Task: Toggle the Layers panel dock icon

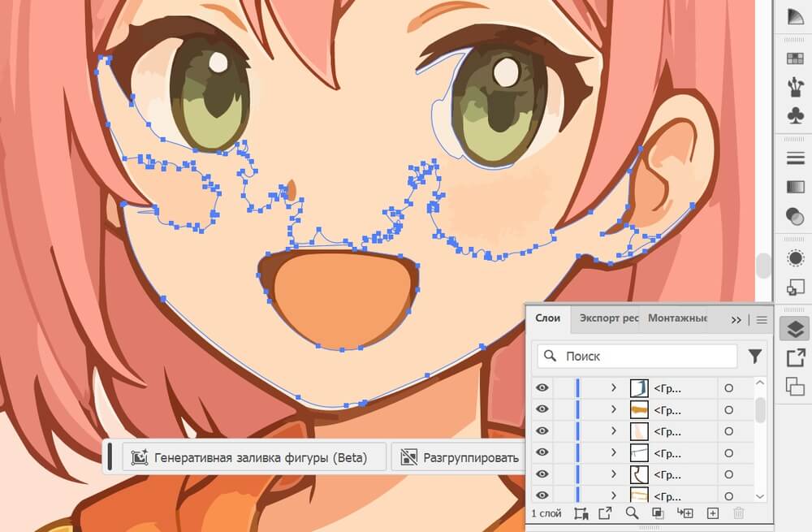Action: pyautogui.click(x=795, y=329)
